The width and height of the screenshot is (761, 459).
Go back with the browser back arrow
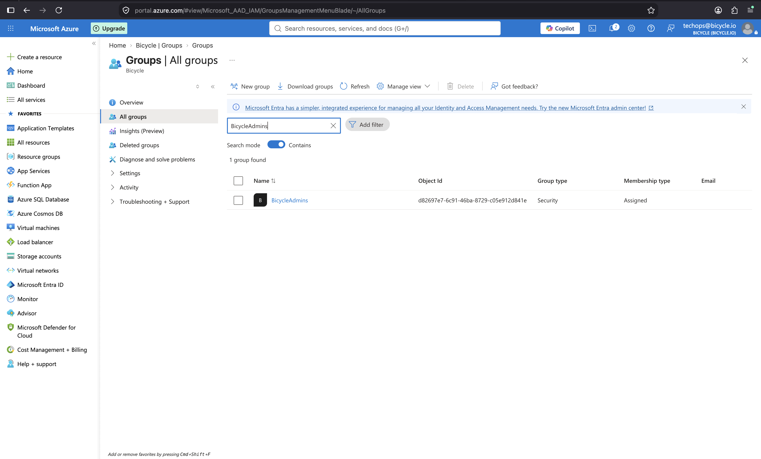click(27, 10)
